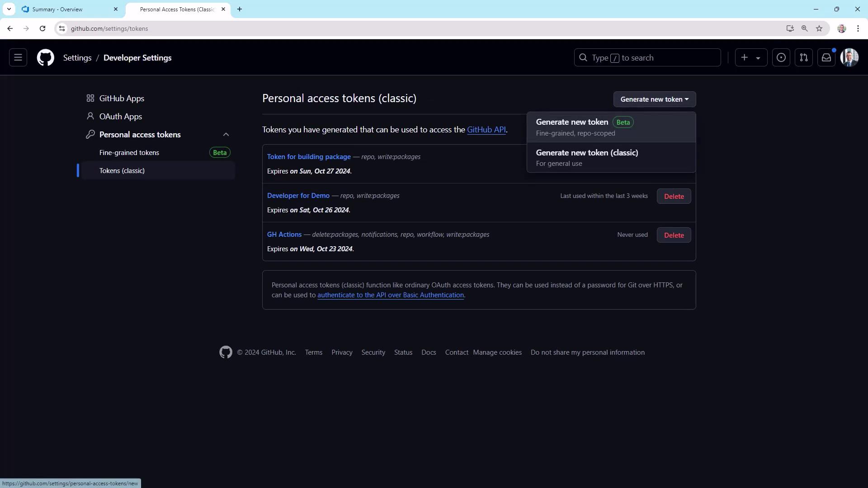Open the notifications inbox icon
The width and height of the screenshot is (868, 488).
[826, 58]
